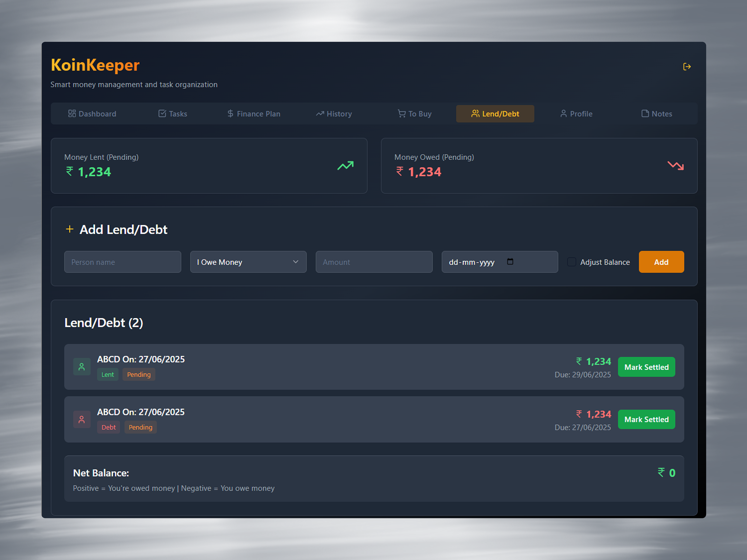The width and height of the screenshot is (747, 560).
Task: Go to the History tab
Action: click(334, 114)
